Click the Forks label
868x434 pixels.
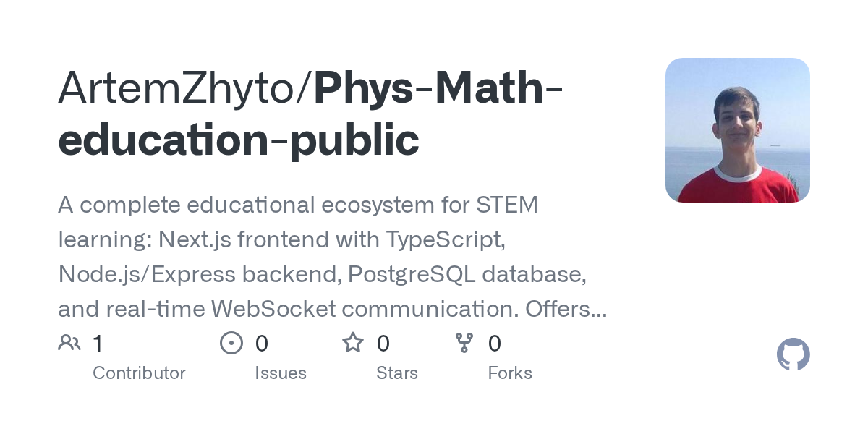pos(510,373)
